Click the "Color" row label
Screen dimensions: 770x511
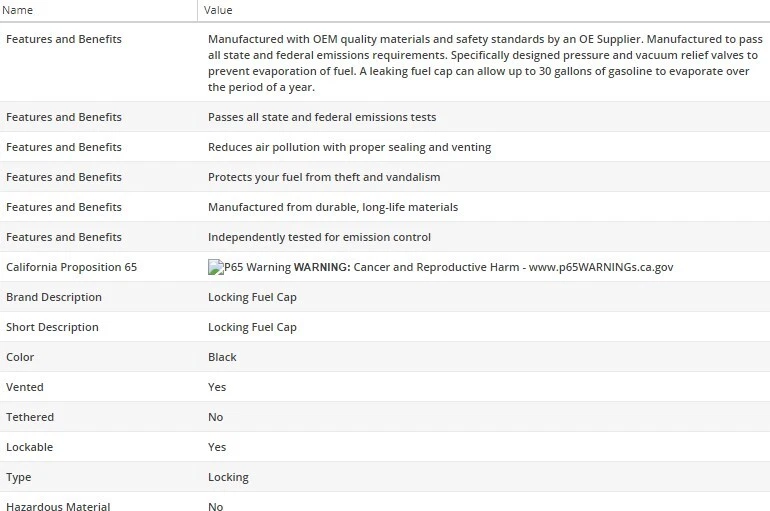click(x=20, y=357)
